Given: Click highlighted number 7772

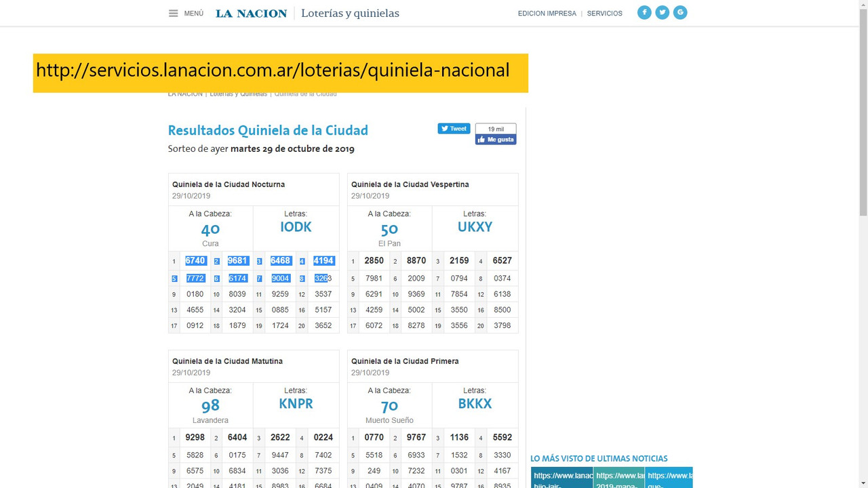Looking at the screenshot, I should pyautogui.click(x=195, y=278).
